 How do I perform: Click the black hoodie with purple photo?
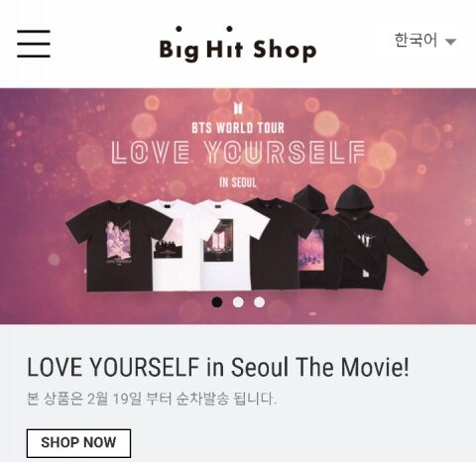point(315,238)
